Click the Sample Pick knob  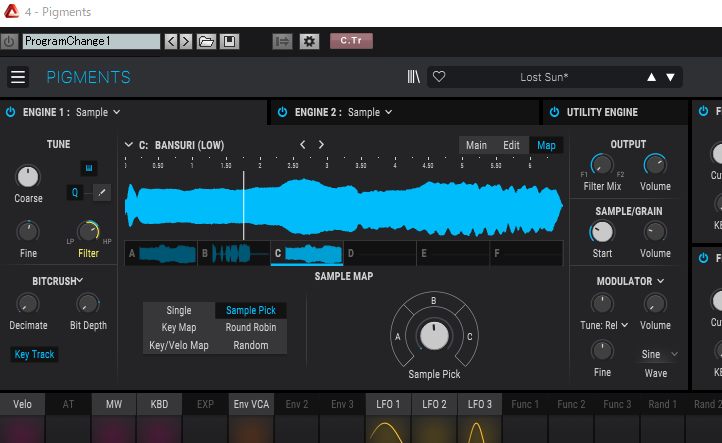point(434,336)
